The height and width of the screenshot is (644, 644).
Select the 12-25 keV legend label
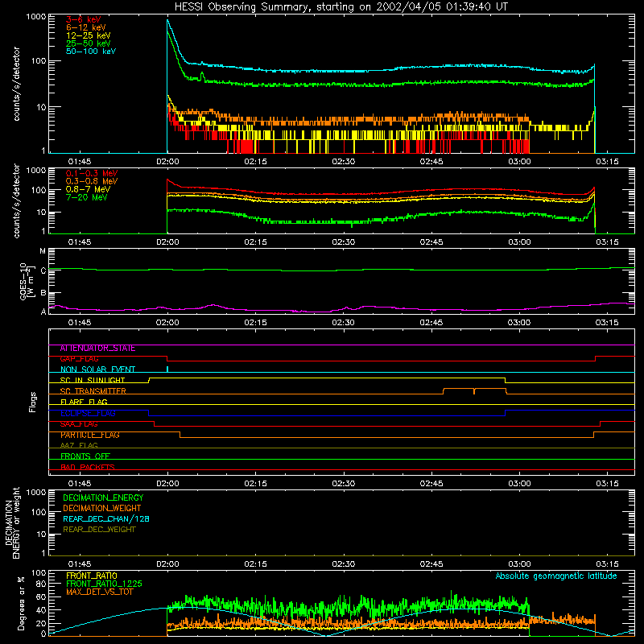pyautogui.click(x=89, y=35)
